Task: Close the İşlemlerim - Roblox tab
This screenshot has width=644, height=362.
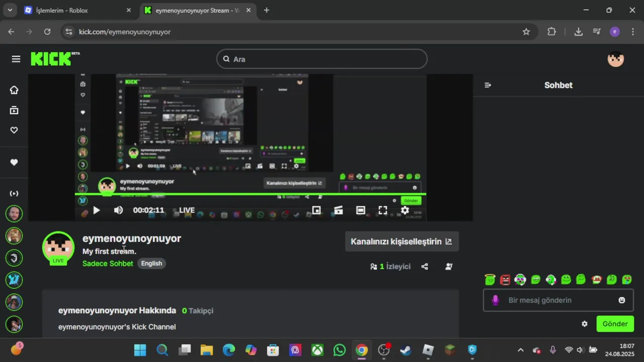Action: pyautogui.click(x=129, y=10)
